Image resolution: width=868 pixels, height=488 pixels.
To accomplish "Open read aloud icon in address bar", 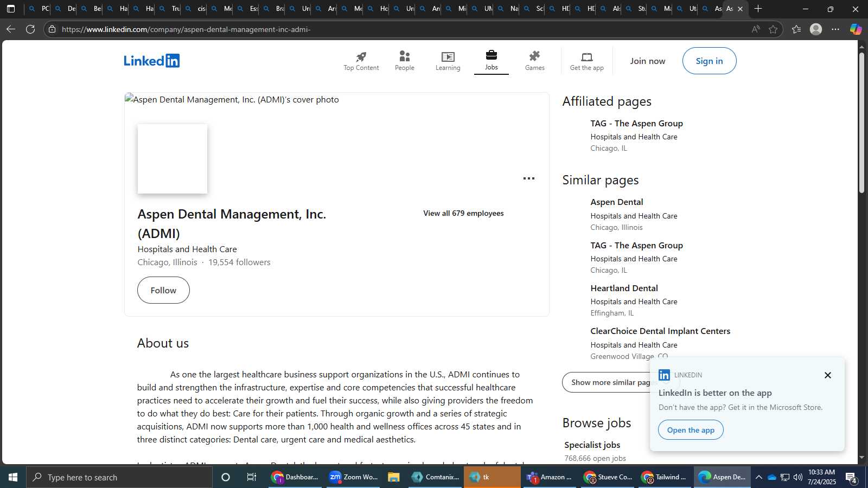I will click(x=756, y=29).
